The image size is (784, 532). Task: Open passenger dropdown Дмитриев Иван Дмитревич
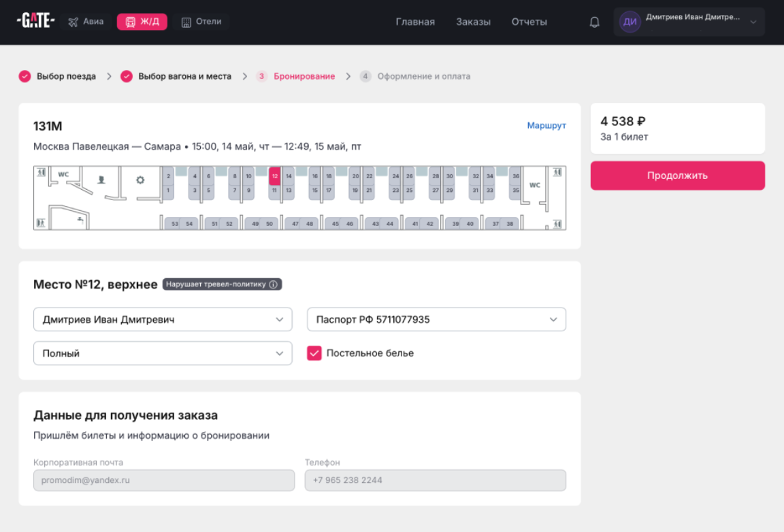[163, 319]
